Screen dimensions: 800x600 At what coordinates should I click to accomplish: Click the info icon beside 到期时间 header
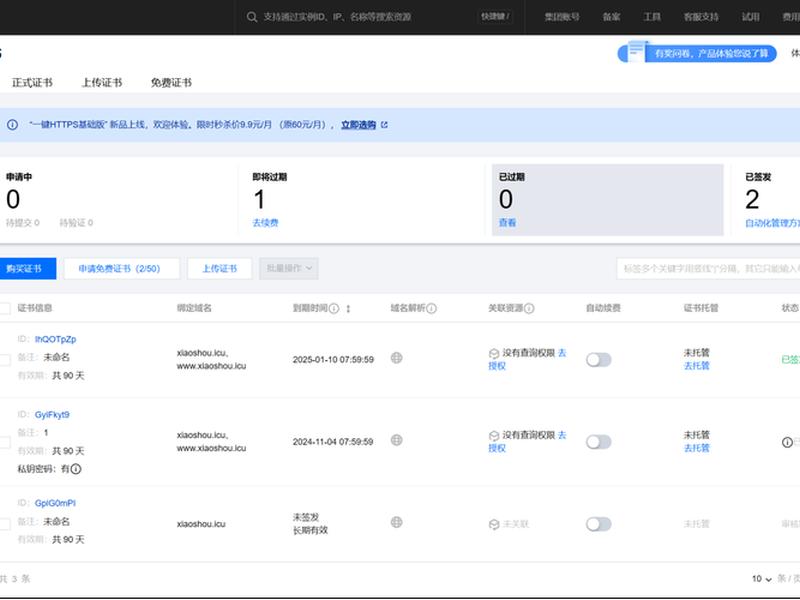[x=334, y=308]
